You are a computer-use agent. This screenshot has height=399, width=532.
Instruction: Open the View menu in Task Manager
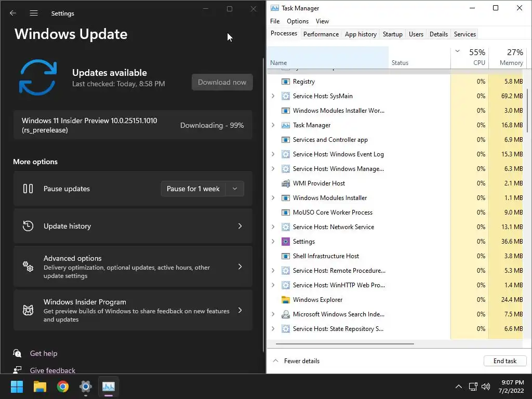coord(322,21)
